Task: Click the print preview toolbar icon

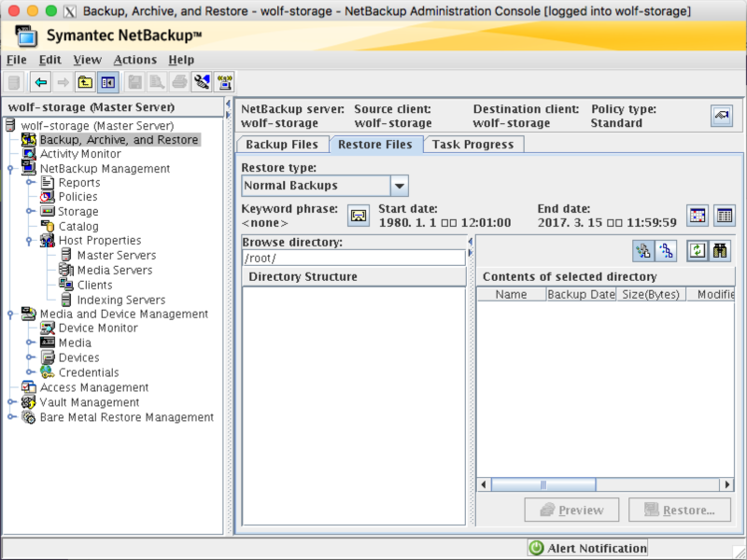Action: point(157,82)
